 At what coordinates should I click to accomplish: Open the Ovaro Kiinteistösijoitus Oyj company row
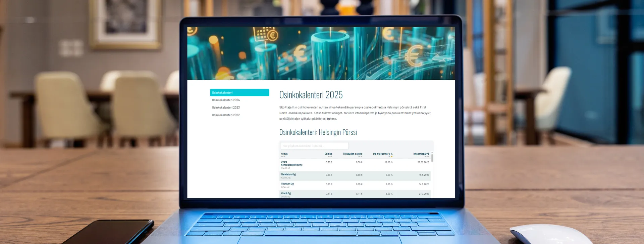[291, 163]
